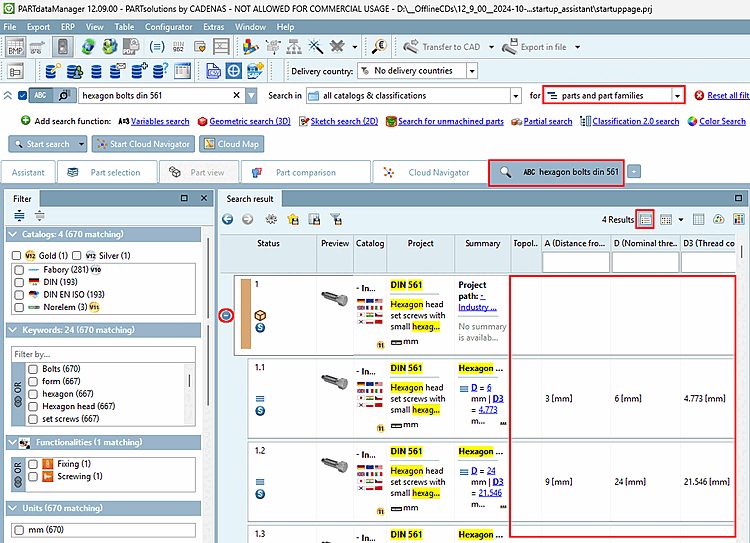Click the database with envelope icon
Image resolution: width=750 pixels, height=543 pixels.
point(117,71)
